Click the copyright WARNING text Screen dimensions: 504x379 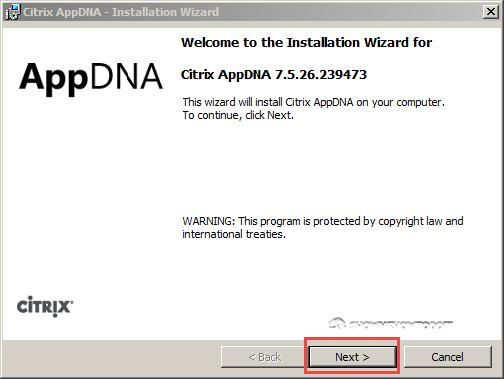point(323,228)
